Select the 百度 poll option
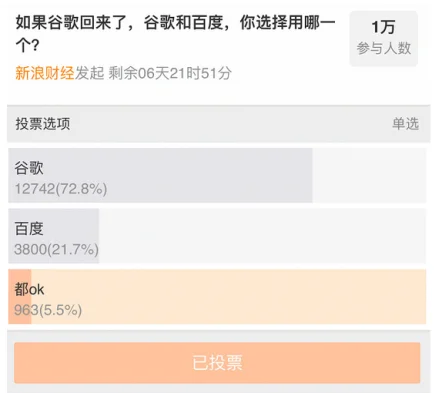Viewport: 443px width, 393px height. coord(217,236)
